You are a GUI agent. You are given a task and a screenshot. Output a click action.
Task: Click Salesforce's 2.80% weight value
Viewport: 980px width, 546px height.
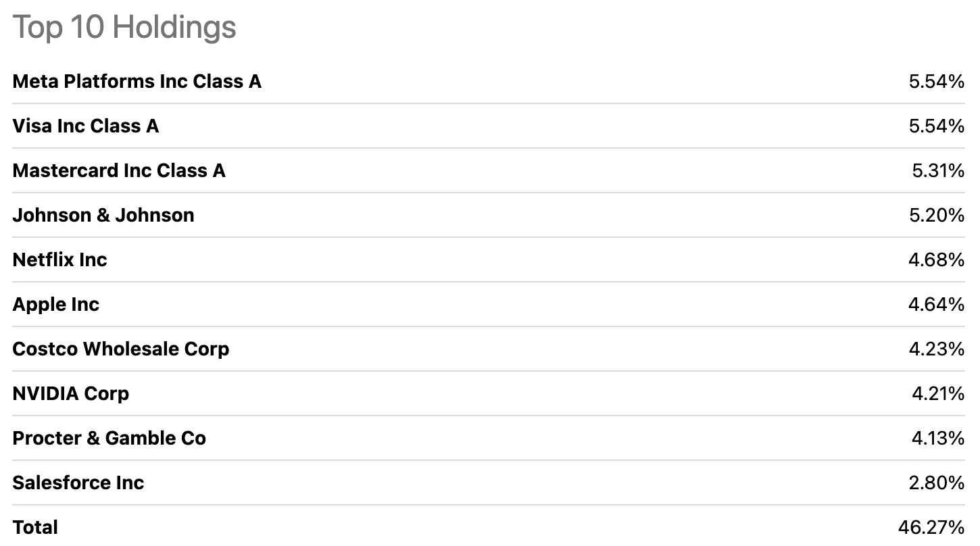click(936, 483)
